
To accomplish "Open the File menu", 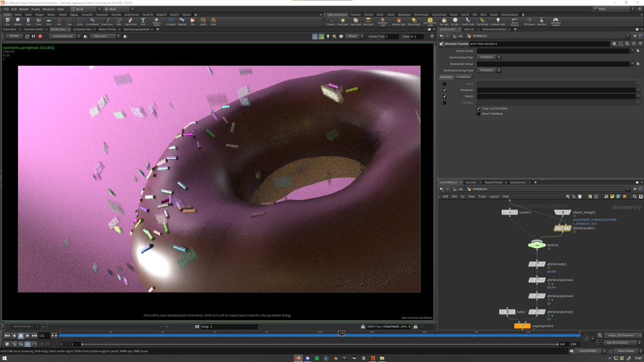I will [x=6, y=9].
